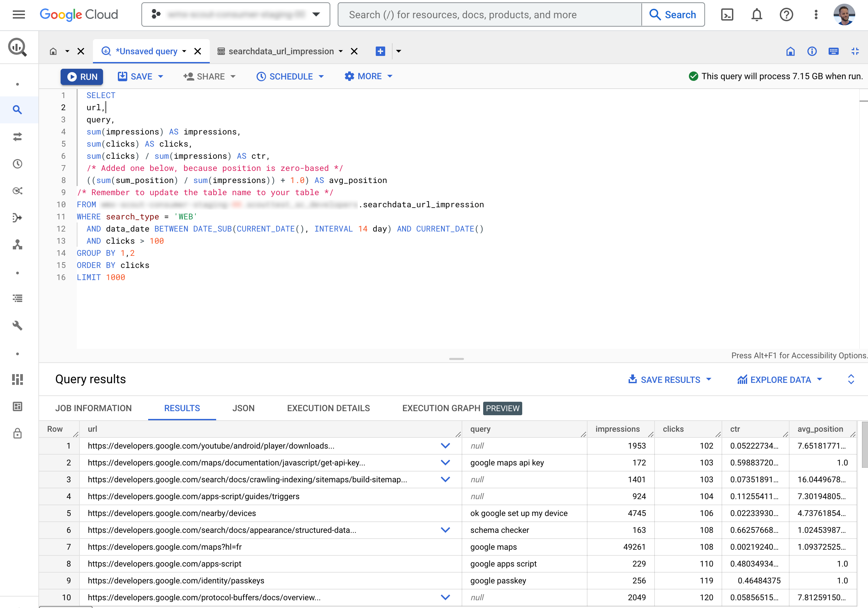This screenshot has height=608, width=868.
Task: Click the Explore Data dropdown
Action: click(780, 379)
